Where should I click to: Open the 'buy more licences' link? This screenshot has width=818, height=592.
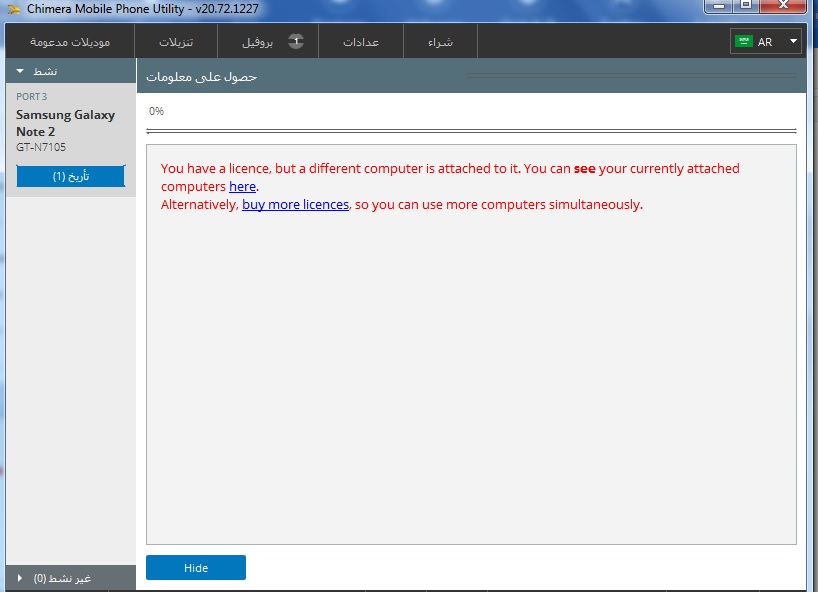[x=295, y=204]
